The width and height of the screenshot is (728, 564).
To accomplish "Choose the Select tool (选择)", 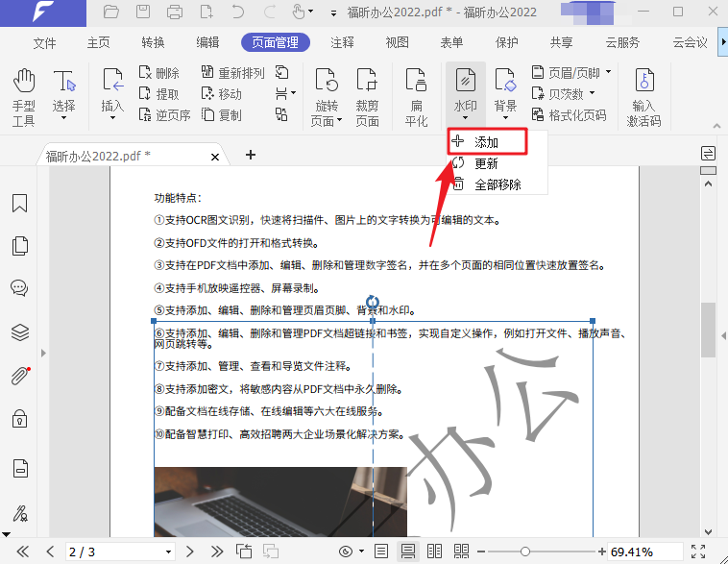I will pos(63,95).
